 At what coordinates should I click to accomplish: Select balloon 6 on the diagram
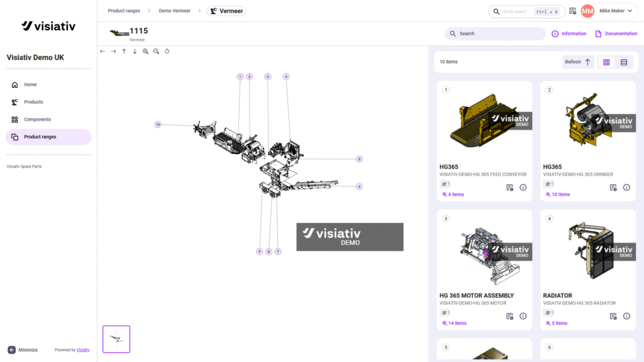(359, 187)
